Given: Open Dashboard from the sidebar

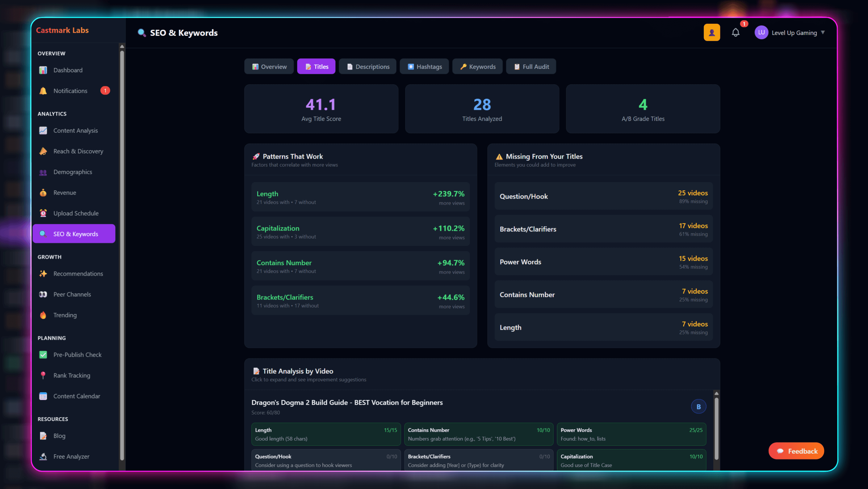Looking at the screenshot, I should (x=68, y=70).
